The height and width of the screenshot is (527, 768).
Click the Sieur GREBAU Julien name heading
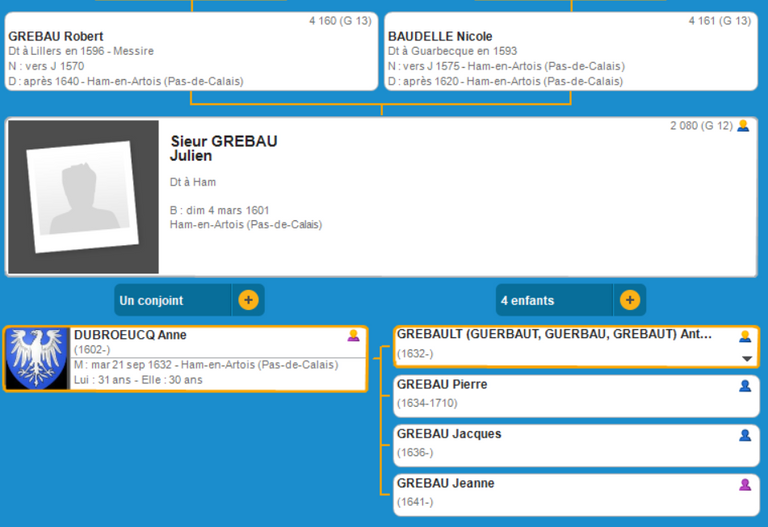(x=223, y=148)
